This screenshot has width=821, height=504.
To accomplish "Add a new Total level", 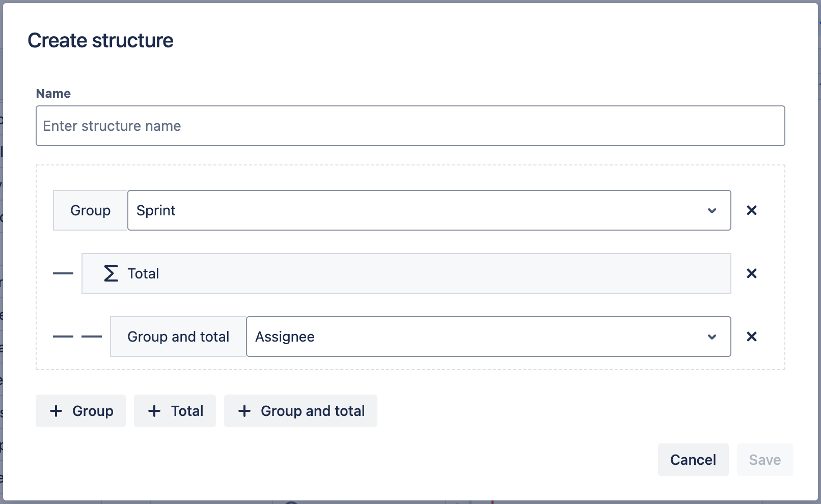I will pyautogui.click(x=175, y=411).
